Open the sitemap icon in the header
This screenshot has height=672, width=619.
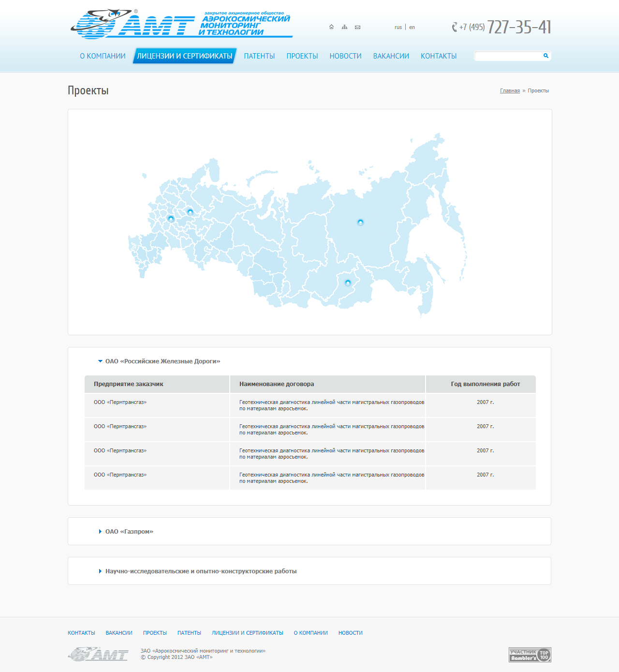344,27
